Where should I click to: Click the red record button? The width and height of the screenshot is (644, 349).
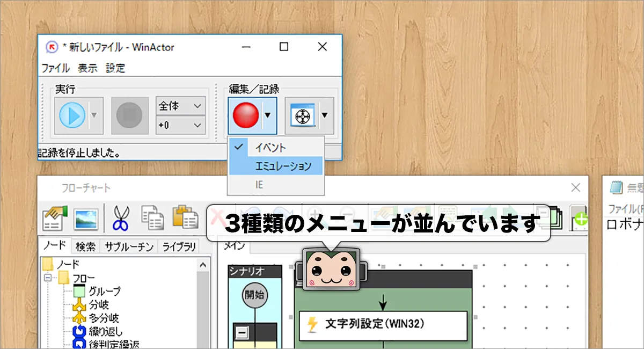(246, 115)
